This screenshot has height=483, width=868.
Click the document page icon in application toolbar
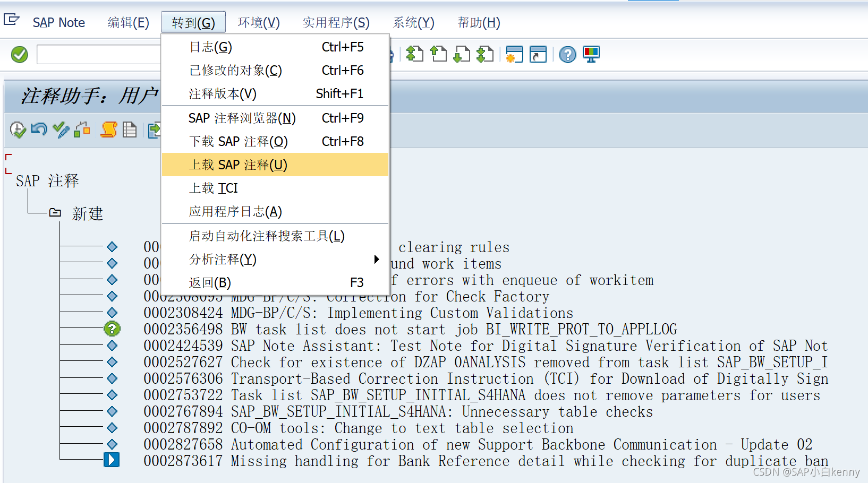click(x=130, y=130)
